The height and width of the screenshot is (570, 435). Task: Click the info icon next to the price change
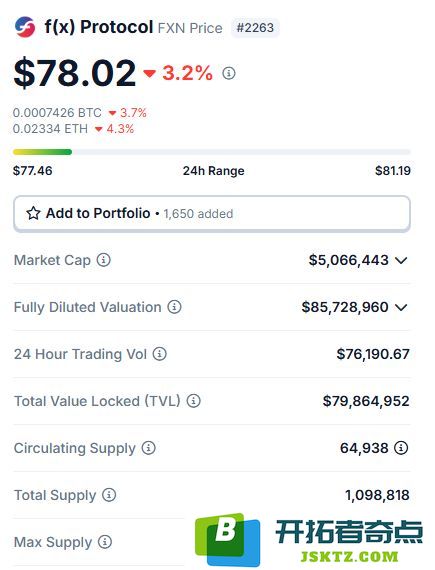tap(229, 73)
